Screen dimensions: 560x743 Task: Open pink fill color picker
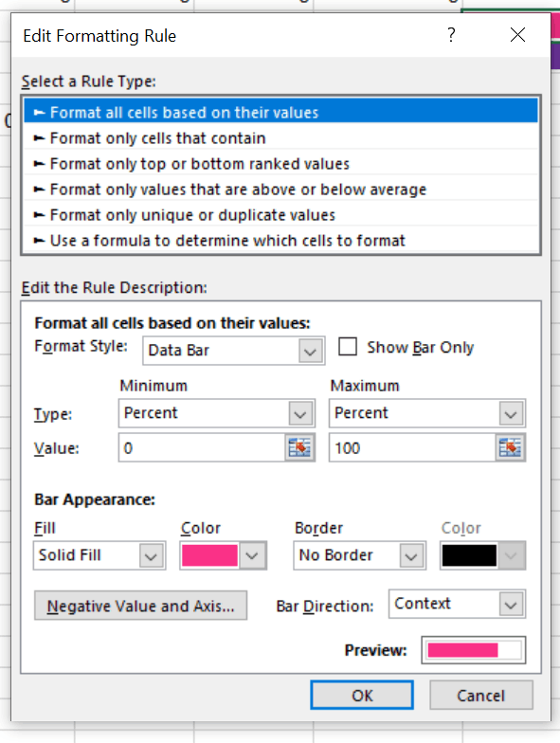[224, 555]
